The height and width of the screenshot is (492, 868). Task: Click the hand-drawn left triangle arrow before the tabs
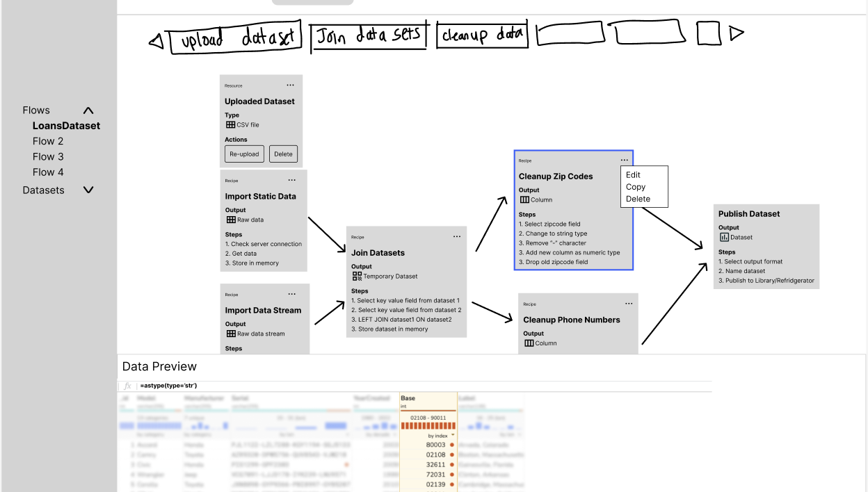pos(157,42)
